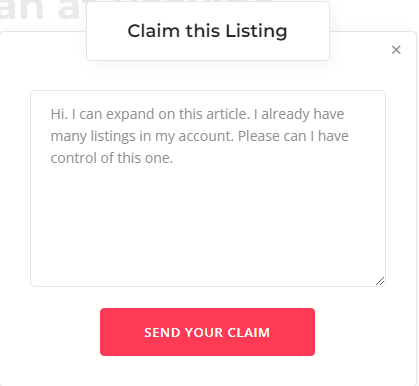The width and height of the screenshot is (419, 386).
Task: Click the Claim this Listing title box
Action: point(208,31)
